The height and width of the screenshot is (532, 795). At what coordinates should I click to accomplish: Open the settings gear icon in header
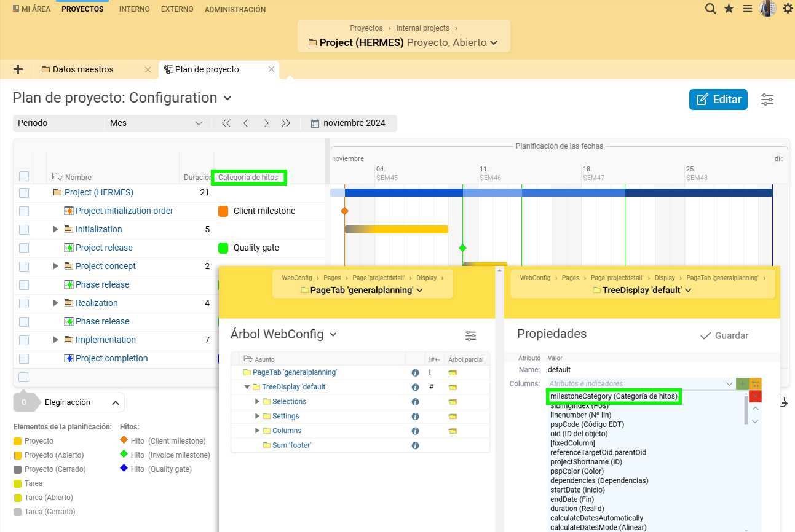[x=787, y=9]
